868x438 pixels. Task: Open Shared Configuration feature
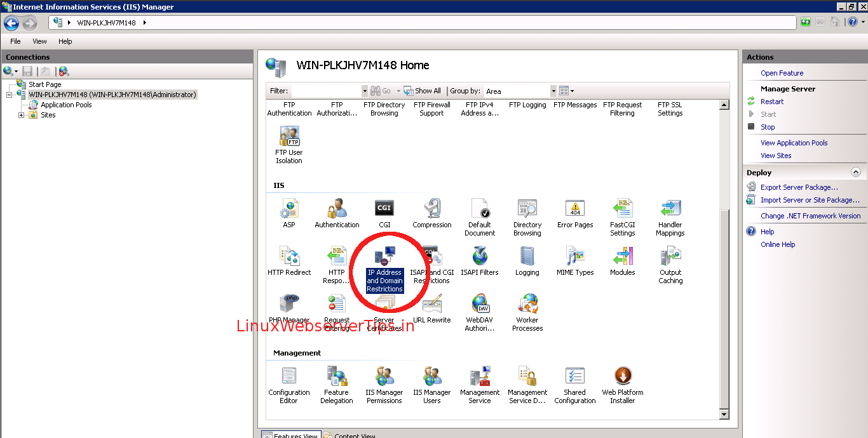pos(575,385)
